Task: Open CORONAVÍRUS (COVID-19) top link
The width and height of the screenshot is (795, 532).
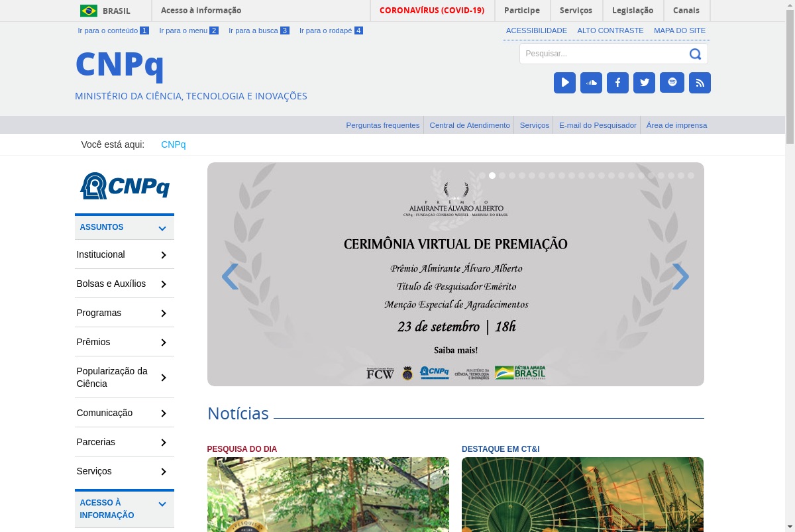Action: tap(432, 11)
